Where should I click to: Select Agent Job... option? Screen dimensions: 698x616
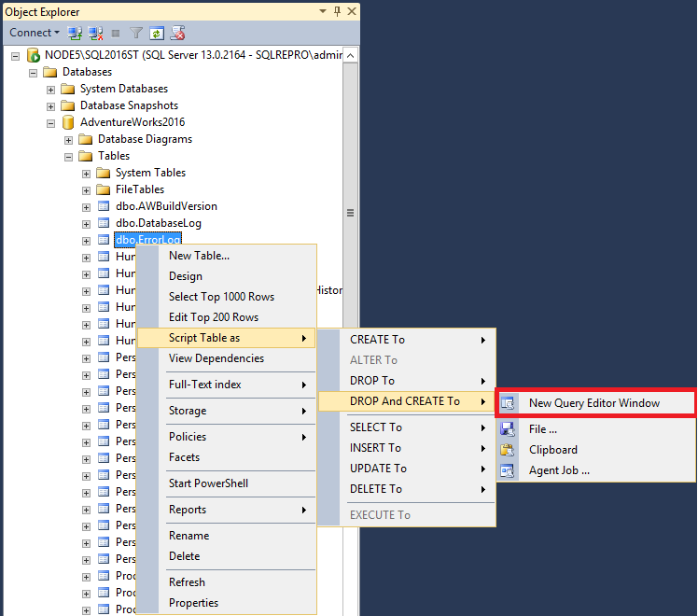(558, 470)
